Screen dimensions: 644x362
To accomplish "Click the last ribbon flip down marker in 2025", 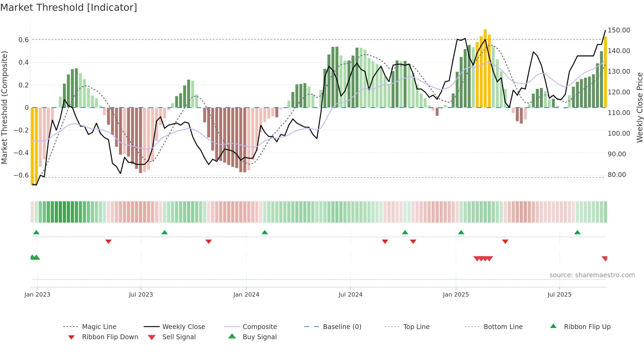I will tap(505, 242).
